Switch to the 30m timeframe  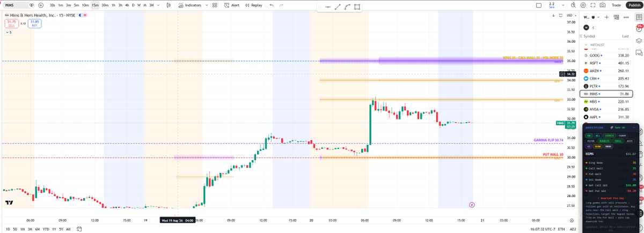click(105, 5)
